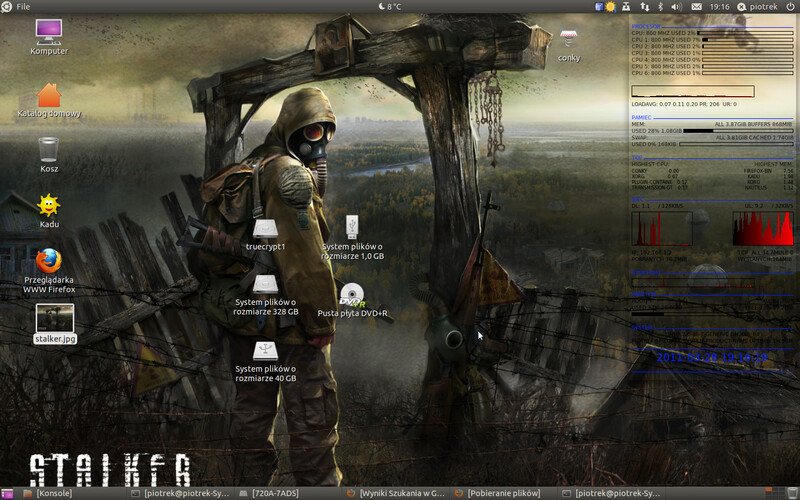Open the 40 GB filesystem drive
The height and width of the screenshot is (500, 800).
point(265,352)
